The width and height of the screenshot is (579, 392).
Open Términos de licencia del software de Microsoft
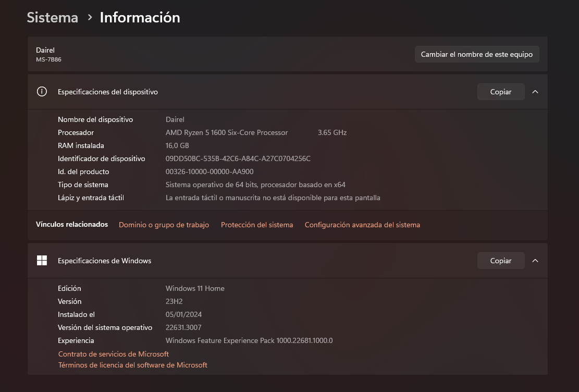point(132,365)
